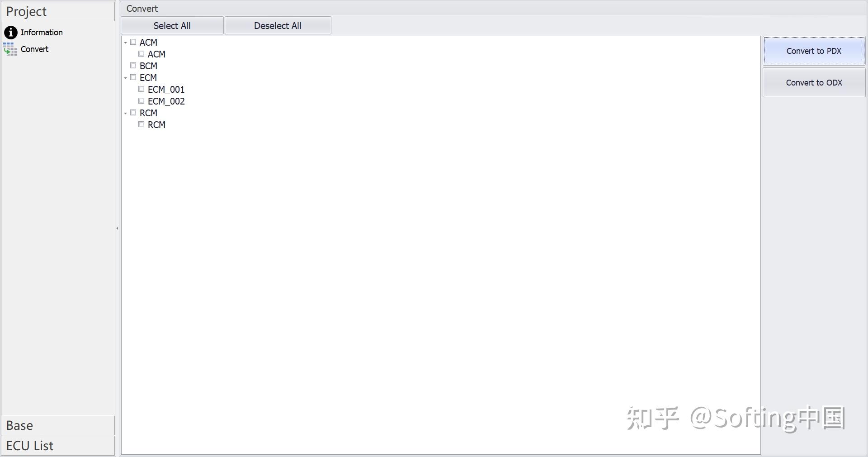Check the ECM_001 checkbox

click(141, 89)
